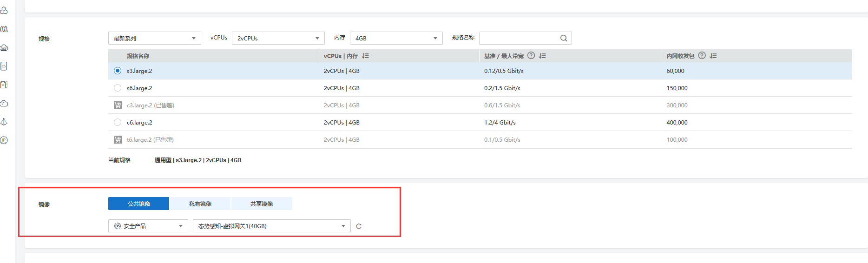Open the elastic IP sidebar icon
Image resolution: width=868 pixels, height=263 pixels.
point(4,140)
